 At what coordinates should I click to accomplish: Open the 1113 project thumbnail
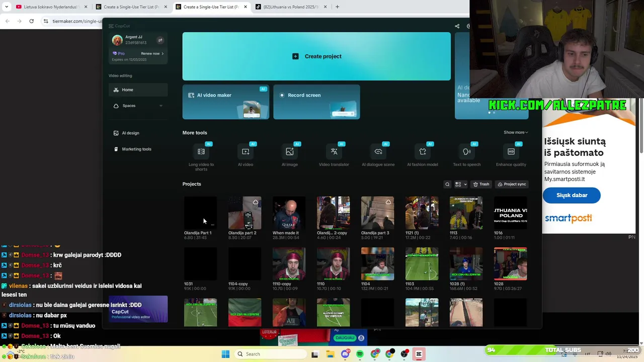[x=466, y=213]
